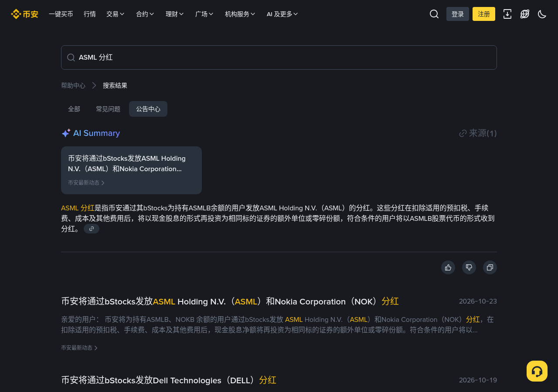Click the 注册 button
The height and width of the screenshot is (392, 558).
pyautogui.click(x=484, y=14)
